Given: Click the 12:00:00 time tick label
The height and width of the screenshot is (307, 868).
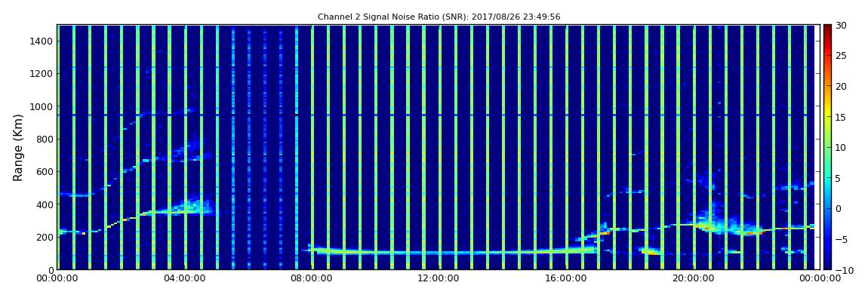Looking at the screenshot, I should 438,279.
